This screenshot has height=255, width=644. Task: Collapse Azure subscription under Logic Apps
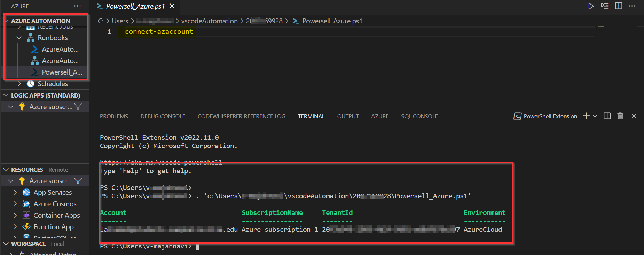point(11,107)
